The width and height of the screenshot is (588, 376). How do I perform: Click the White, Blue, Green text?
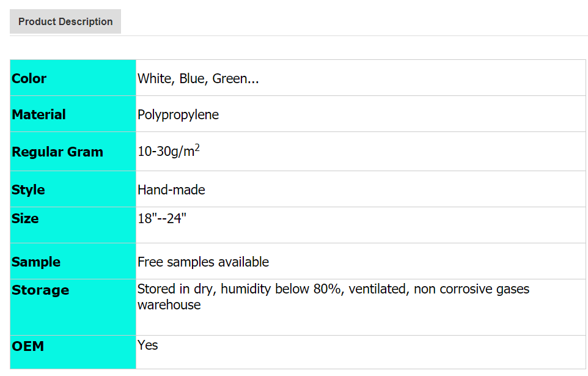[x=198, y=78]
